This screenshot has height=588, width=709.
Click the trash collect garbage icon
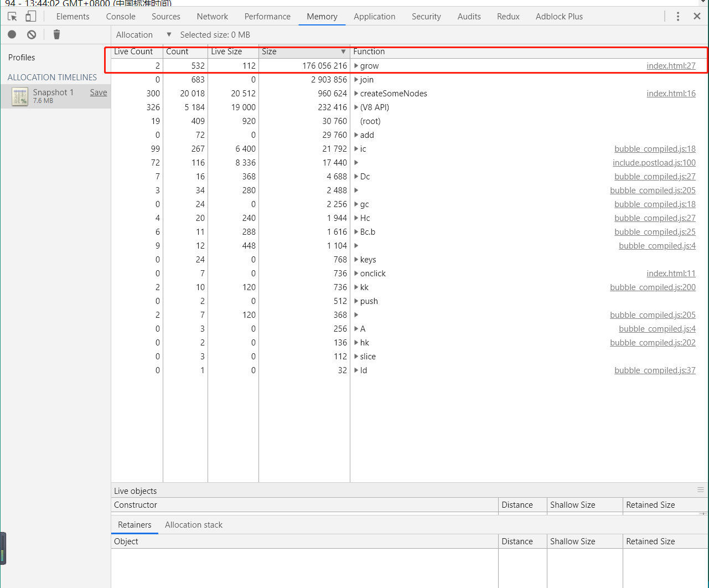pos(56,34)
